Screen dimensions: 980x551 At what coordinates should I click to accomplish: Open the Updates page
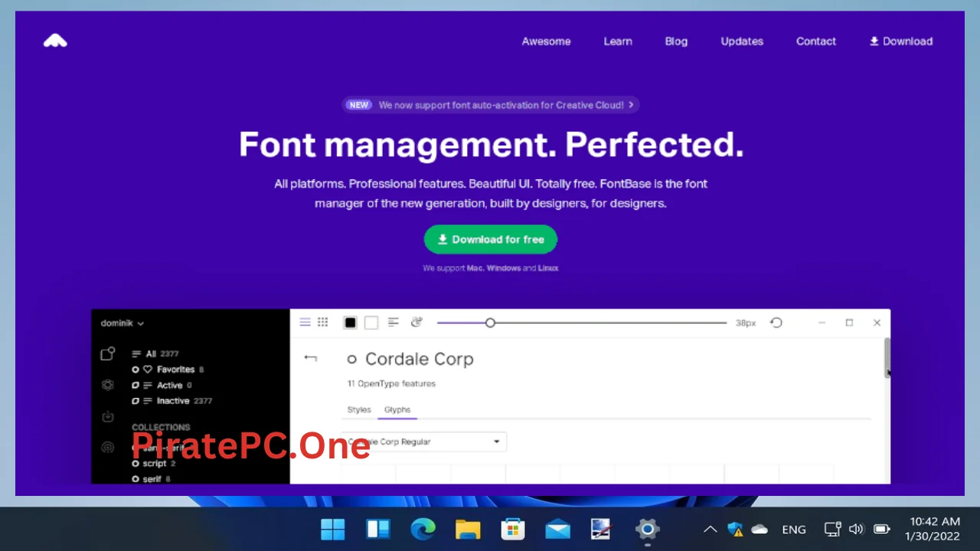pos(742,41)
